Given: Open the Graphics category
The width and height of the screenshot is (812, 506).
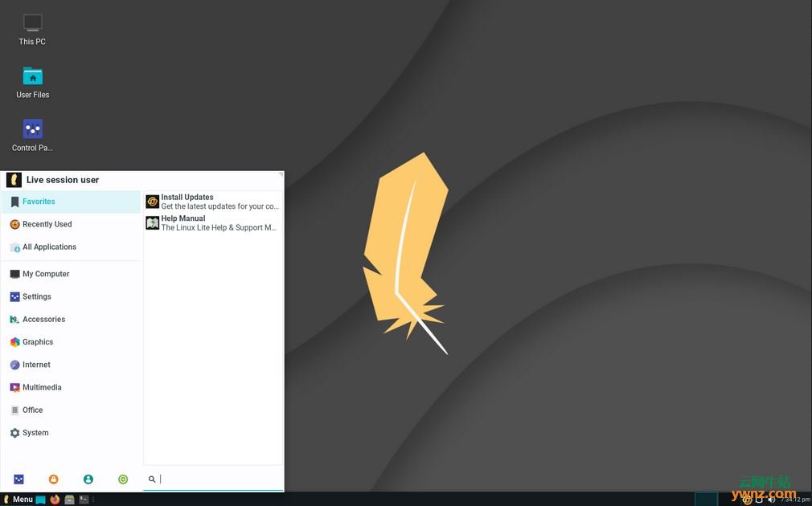Looking at the screenshot, I should 71,342.
